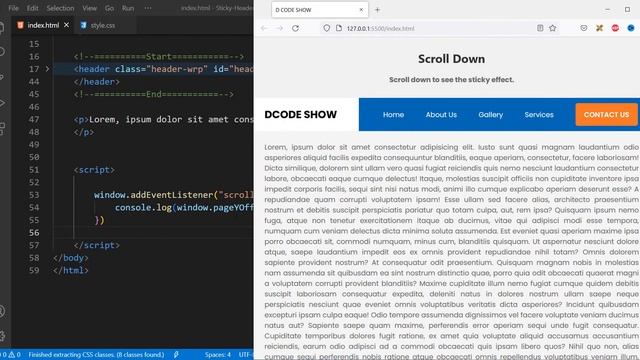640x360 pixels.
Task: Click the DCODE SHOW logo
Action: point(300,115)
